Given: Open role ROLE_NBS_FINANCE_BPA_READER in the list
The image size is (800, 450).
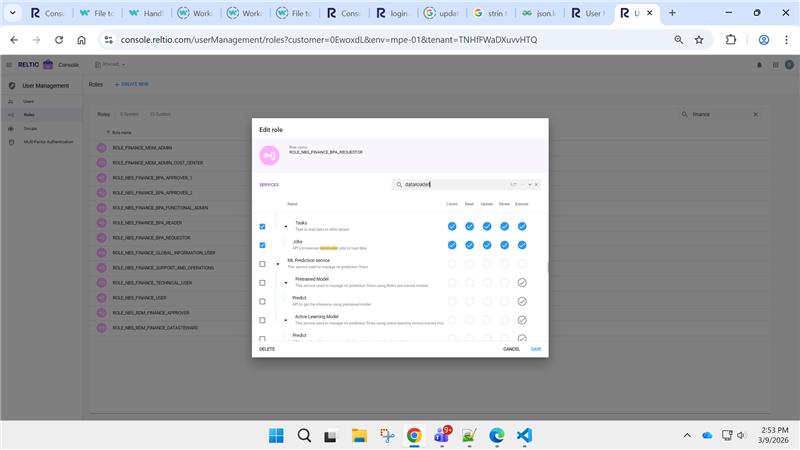Looking at the screenshot, I should point(147,223).
